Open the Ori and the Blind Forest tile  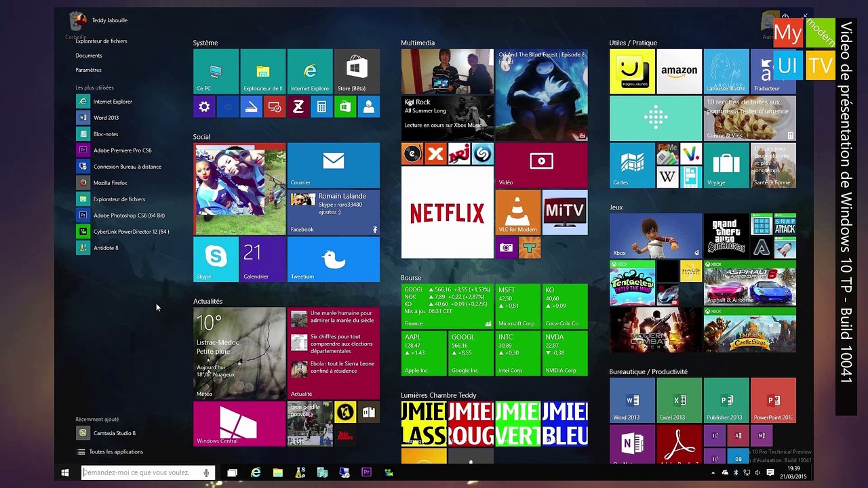541,95
